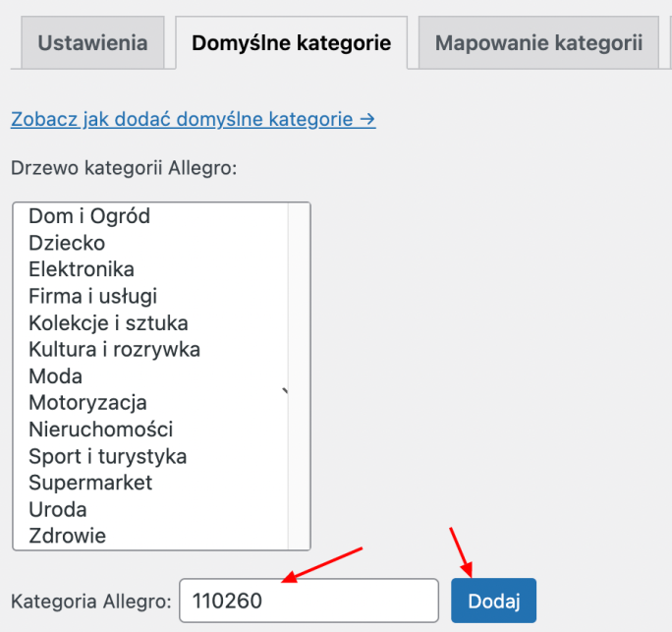Pick Kolekcje i sztuka from the list
Screen dimensions: 672x632
pyautogui.click(x=151, y=322)
